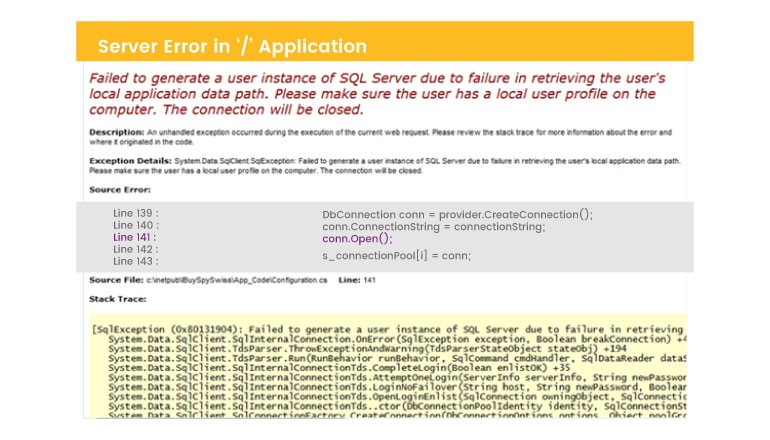The image size is (770, 440).
Task: Select the 'DbConnection conn = provider.CreateConnection();' code line
Action: click(x=457, y=215)
